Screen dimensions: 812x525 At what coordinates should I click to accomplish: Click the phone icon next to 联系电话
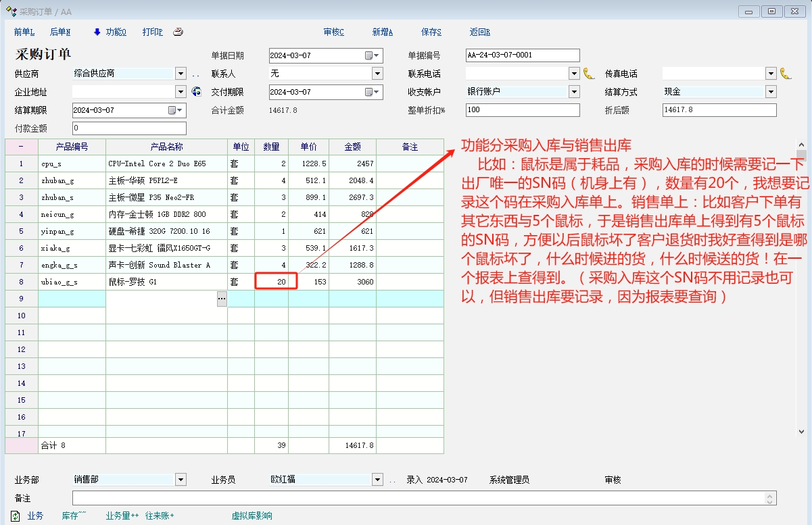pyautogui.click(x=589, y=74)
